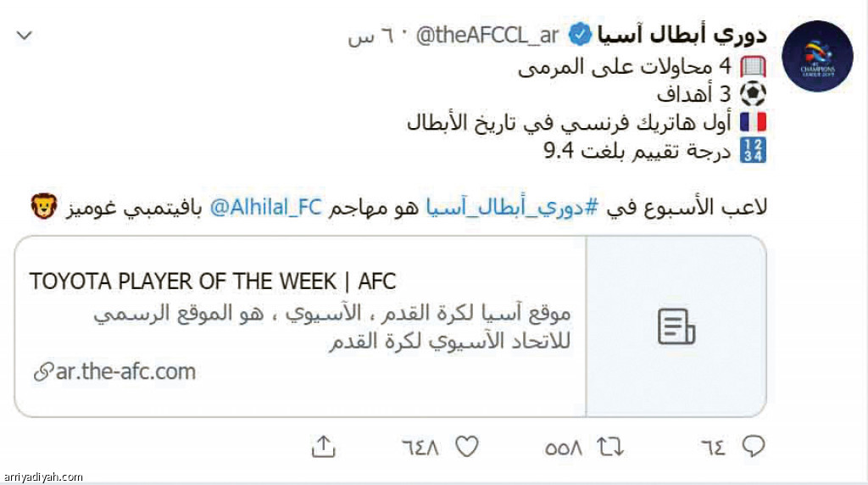Viewport: 868px width, 485px height.
Task: Click the goal net emoji
Action: [753, 67]
